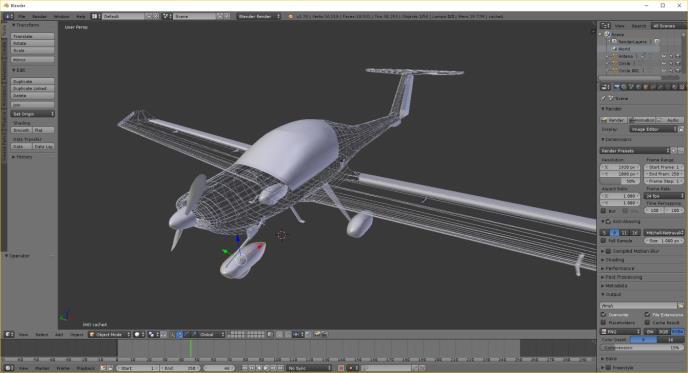Click the 3D viewport editor type icon
Image resolution: width=688 pixels, height=373 pixels.
pyautogui.click(x=9, y=334)
